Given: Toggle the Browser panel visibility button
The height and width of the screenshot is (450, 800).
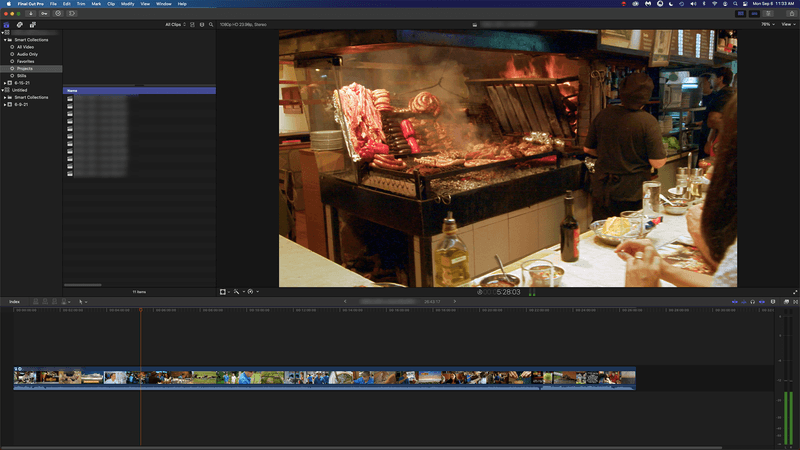Looking at the screenshot, I should [741, 14].
